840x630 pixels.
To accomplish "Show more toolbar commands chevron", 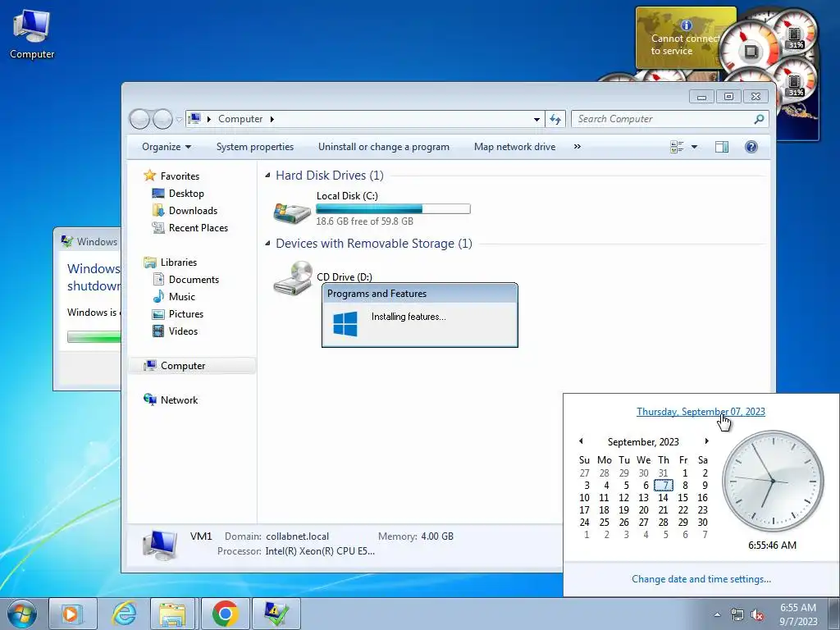I will click(x=577, y=147).
